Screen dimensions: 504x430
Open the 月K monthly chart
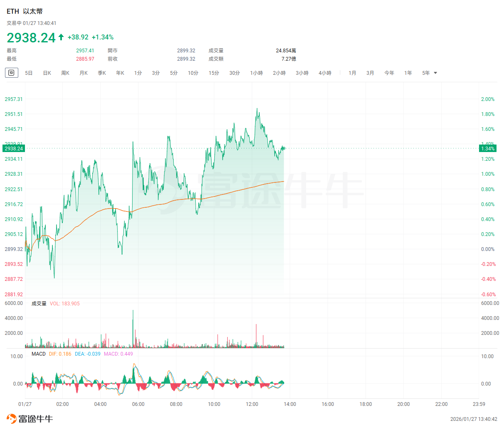[84, 73]
